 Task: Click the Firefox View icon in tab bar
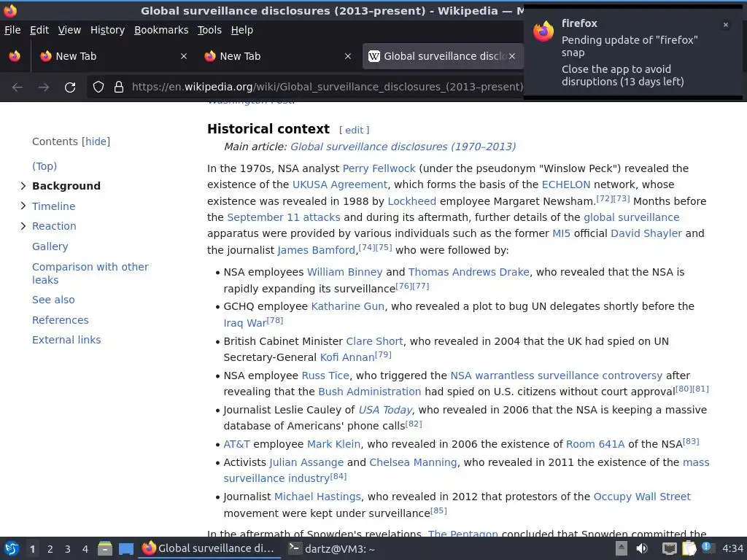point(15,56)
